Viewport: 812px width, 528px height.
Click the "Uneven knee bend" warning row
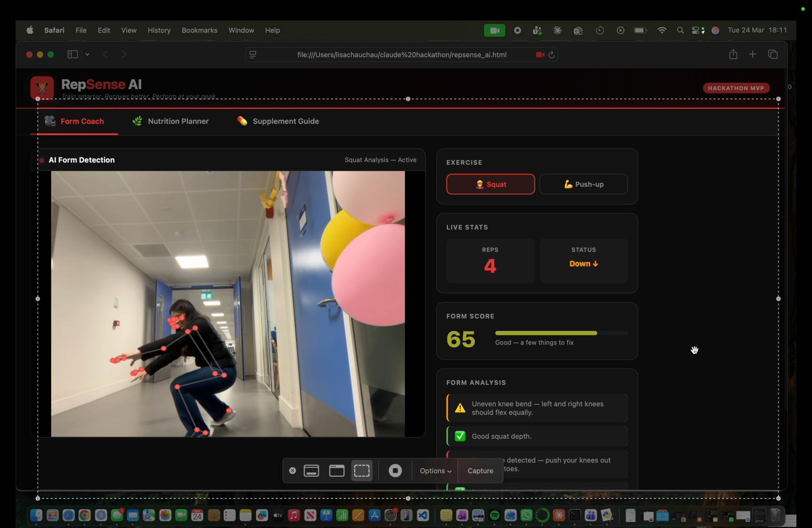coord(537,408)
